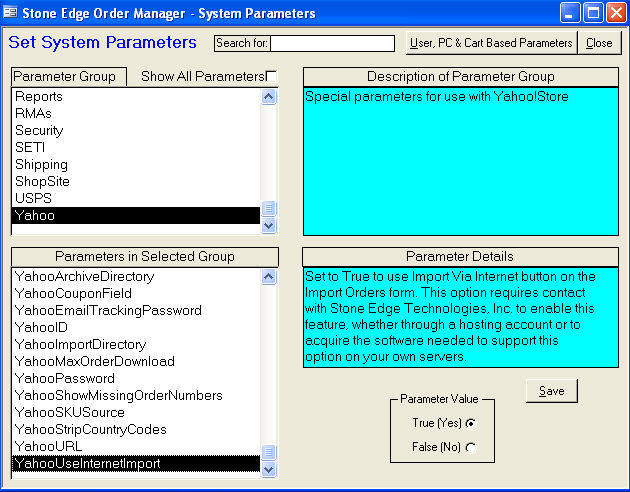Select Reports parameter group
The width and height of the screenshot is (630, 492).
point(136,96)
